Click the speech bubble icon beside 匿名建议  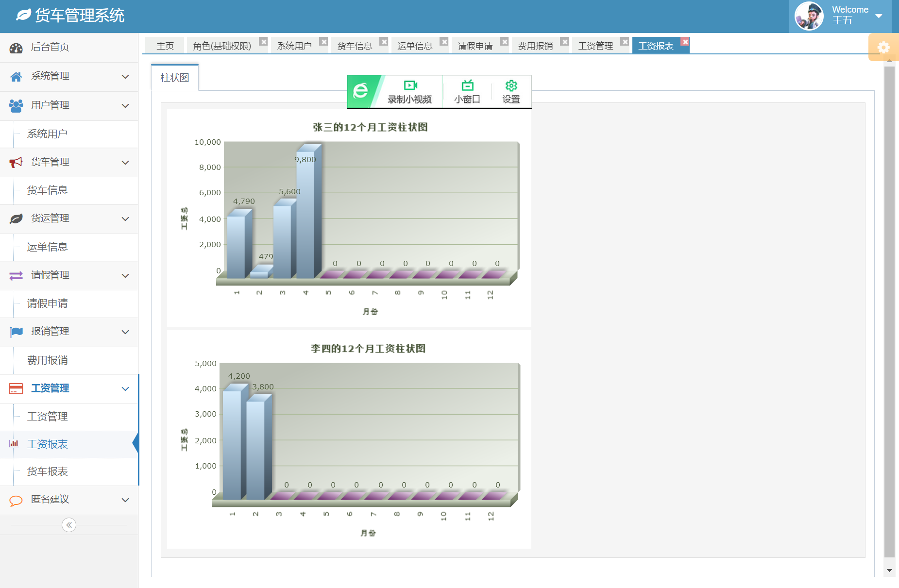[16, 500]
